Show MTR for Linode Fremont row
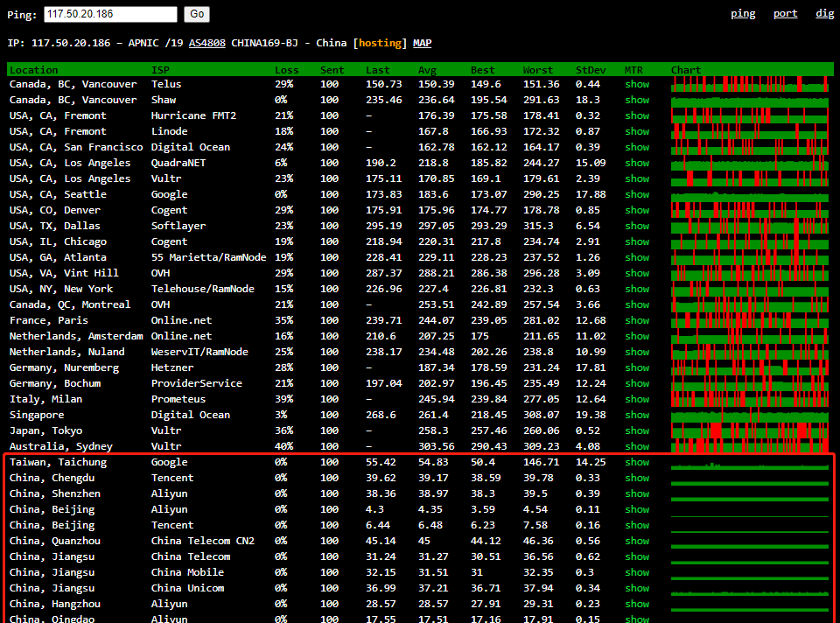The image size is (840, 623). point(637,131)
